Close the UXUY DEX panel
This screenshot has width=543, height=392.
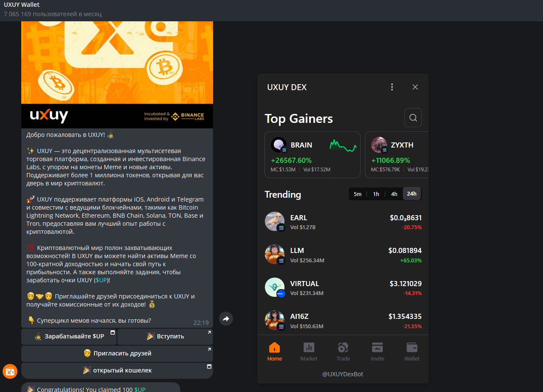tap(415, 87)
